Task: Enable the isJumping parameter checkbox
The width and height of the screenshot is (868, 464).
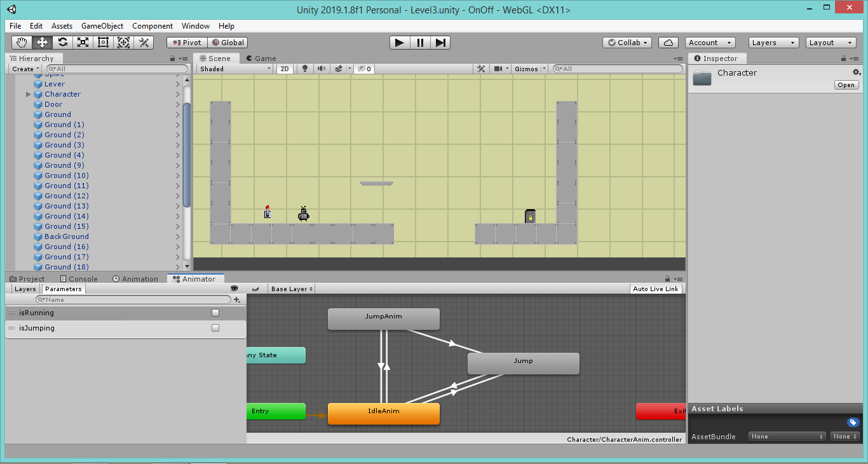Action: tap(215, 328)
